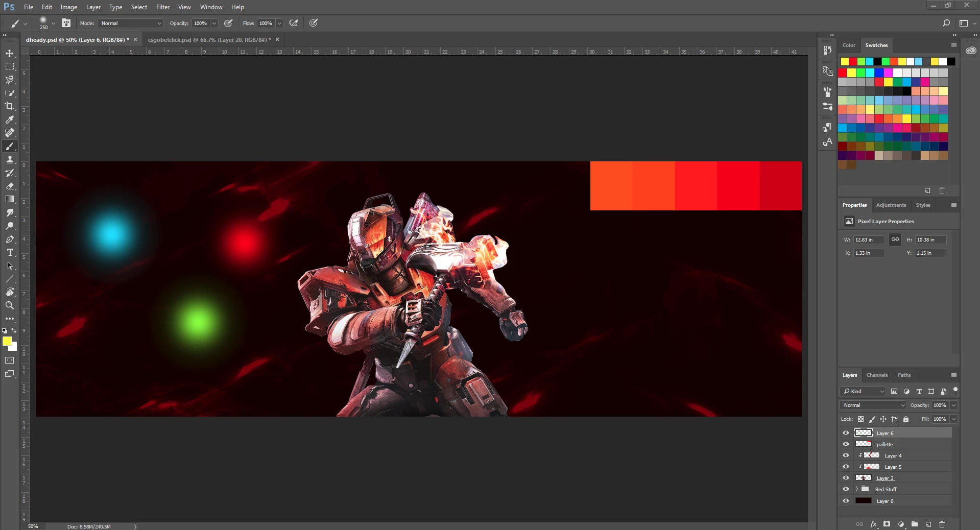
Task: Select the Clone Stamp tool
Action: pyautogui.click(x=10, y=160)
